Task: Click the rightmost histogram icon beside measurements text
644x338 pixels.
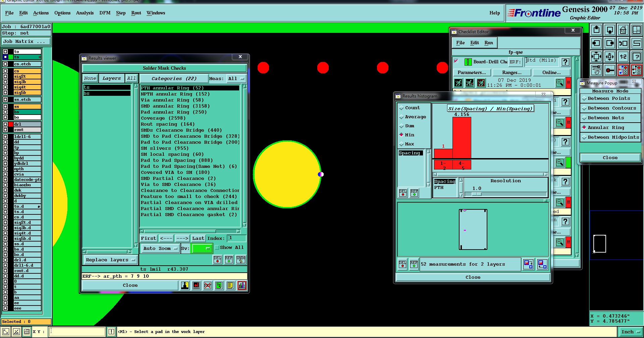Action: (542, 264)
